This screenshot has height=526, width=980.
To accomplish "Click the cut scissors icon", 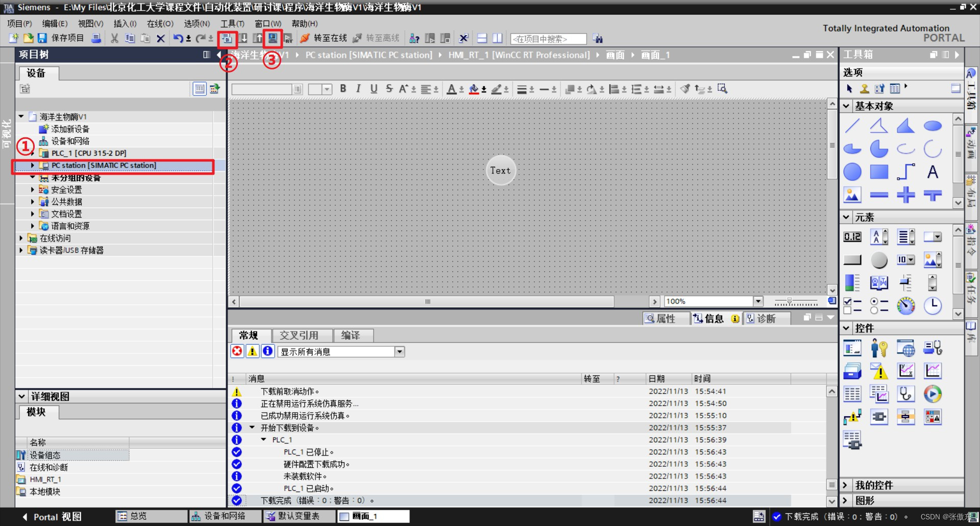I will tap(115, 38).
